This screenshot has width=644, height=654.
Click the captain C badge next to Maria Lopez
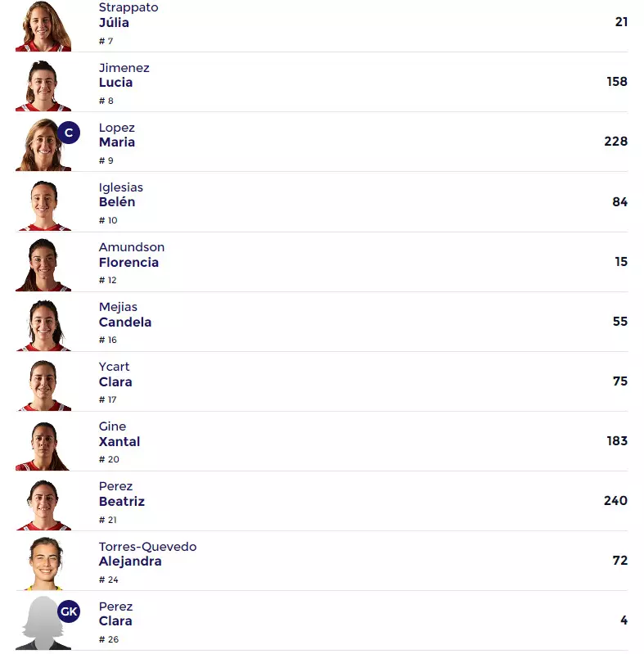69,133
